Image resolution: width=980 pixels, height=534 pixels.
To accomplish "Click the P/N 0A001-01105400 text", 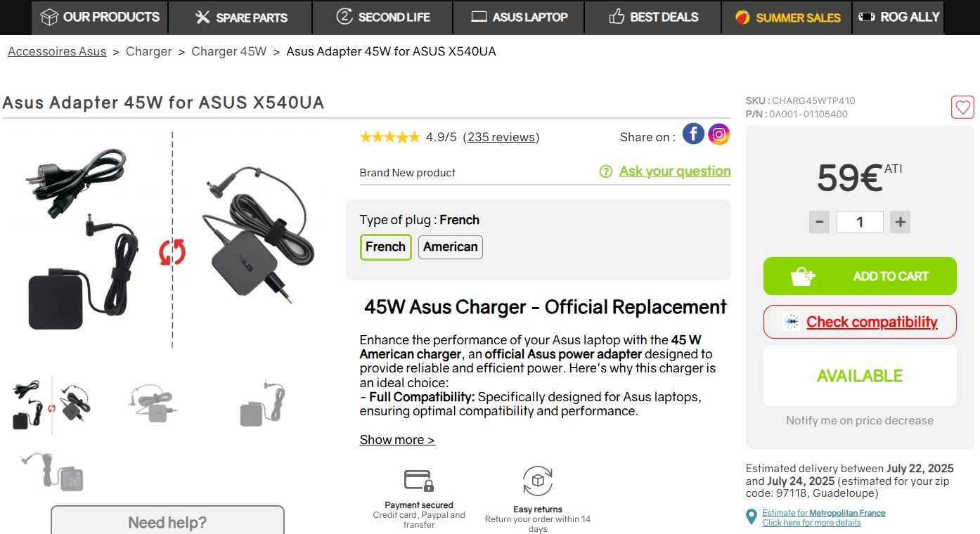I will click(x=797, y=114).
